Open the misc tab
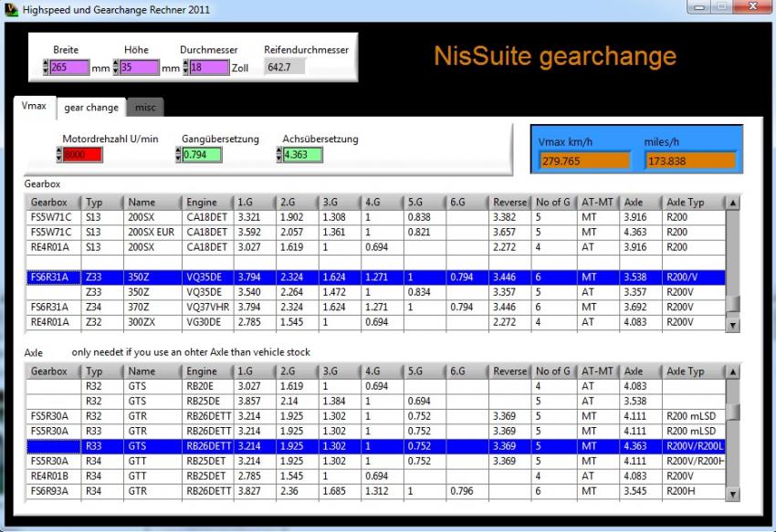 [x=145, y=108]
